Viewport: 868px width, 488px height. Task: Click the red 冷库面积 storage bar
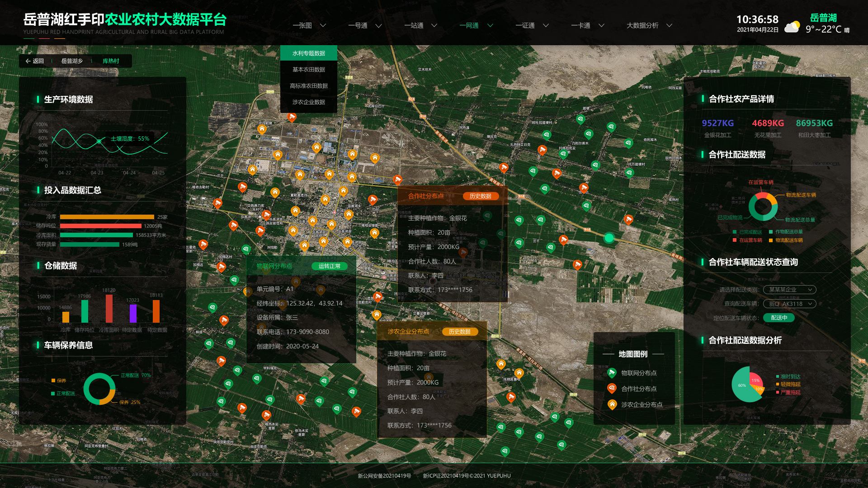click(109, 309)
